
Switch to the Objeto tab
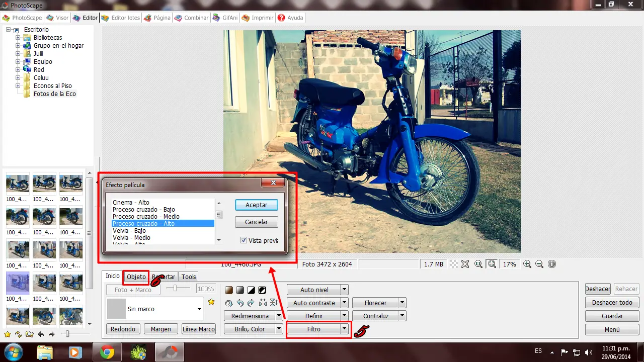(x=136, y=277)
